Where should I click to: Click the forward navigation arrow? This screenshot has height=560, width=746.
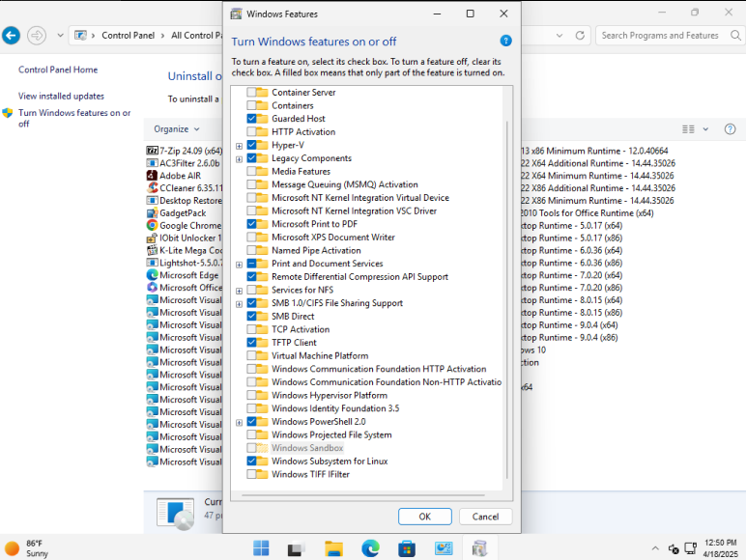37,35
